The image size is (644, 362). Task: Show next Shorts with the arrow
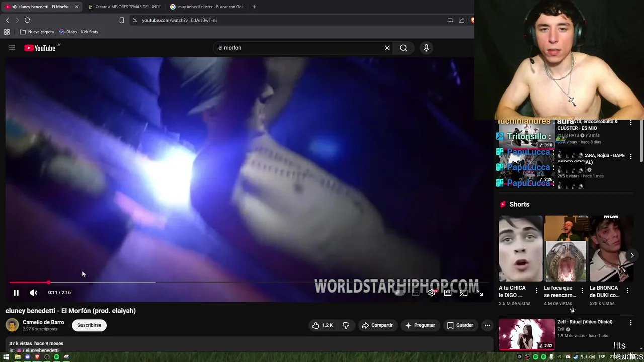pyautogui.click(x=632, y=255)
